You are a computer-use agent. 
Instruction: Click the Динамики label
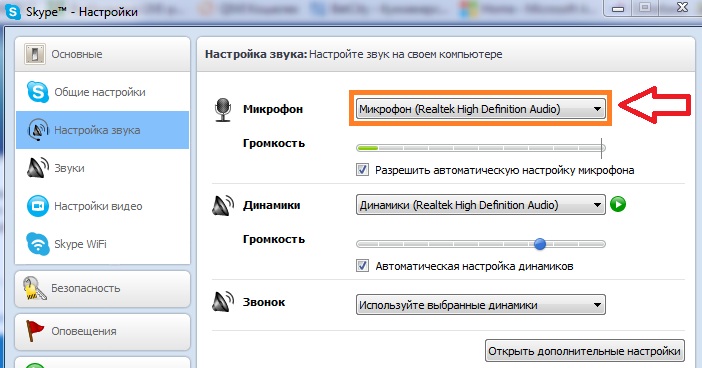point(271,205)
